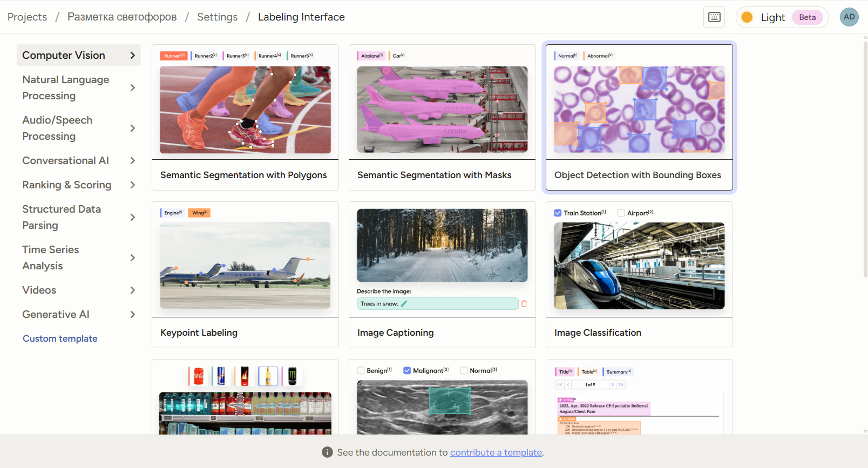868x468 pixels.
Task: Expand the Videos category chevron
Action: pyautogui.click(x=133, y=290)
